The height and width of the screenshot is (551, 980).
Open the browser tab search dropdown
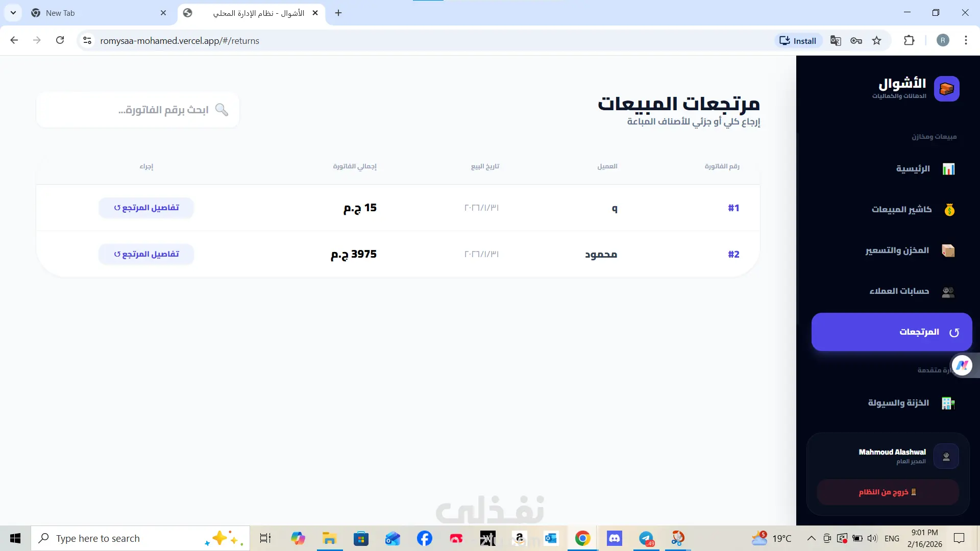13,13
